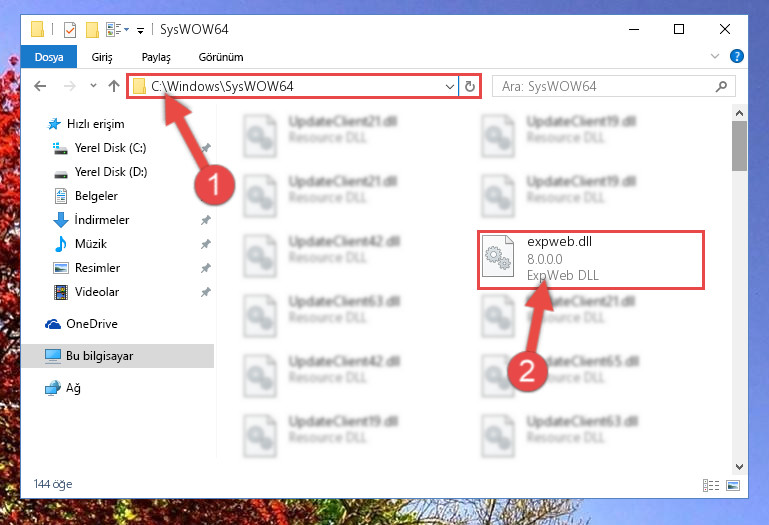Switch to the Giriş ribbon tab
Image resolution: width=769 pixels, height=525 pixels.
102,57
